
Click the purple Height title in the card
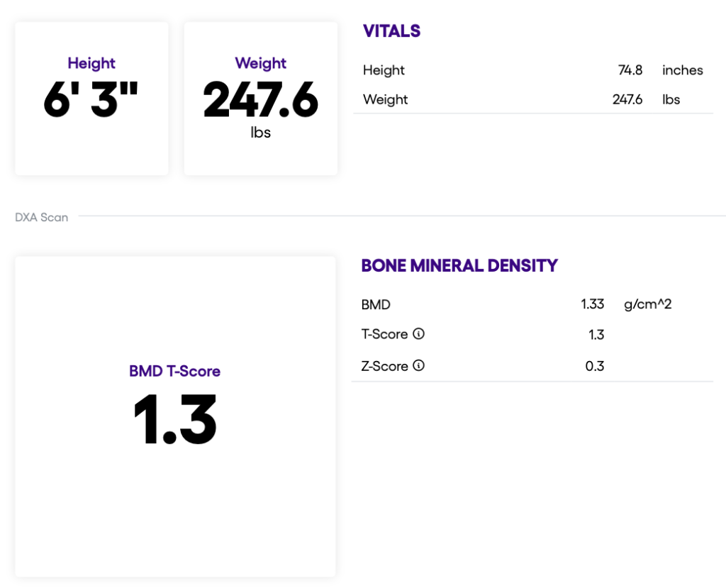[x=91, y=63]
